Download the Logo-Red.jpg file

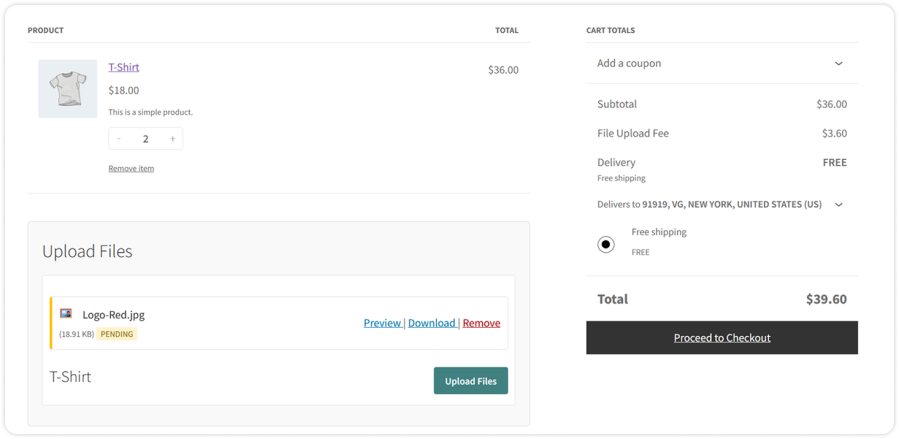click(x=431, y=323)
